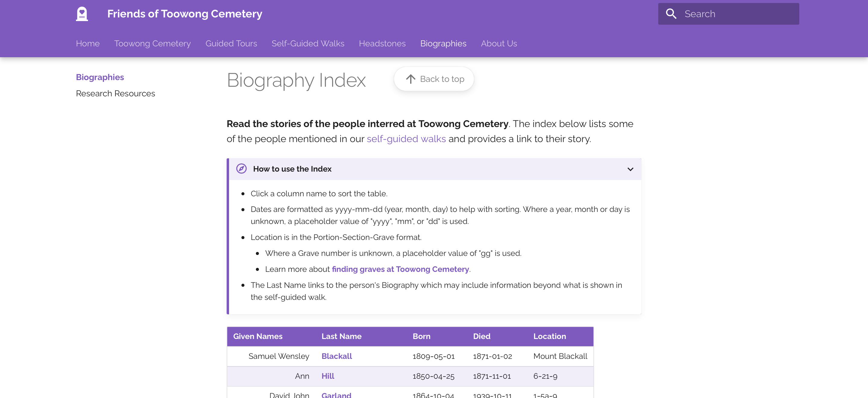Sort table by Died column
This screenshot has height=398, width=868.
point(482,336)
